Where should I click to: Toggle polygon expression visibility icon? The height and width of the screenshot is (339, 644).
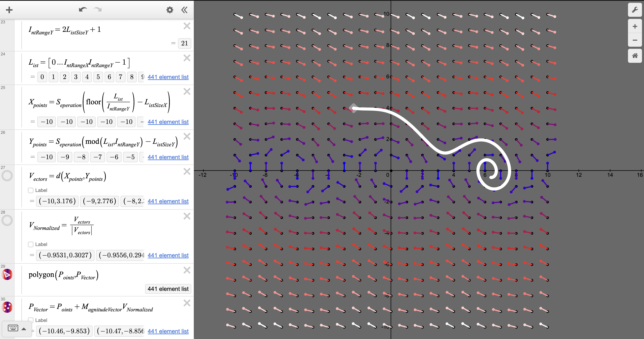click(x=7, y=274)
